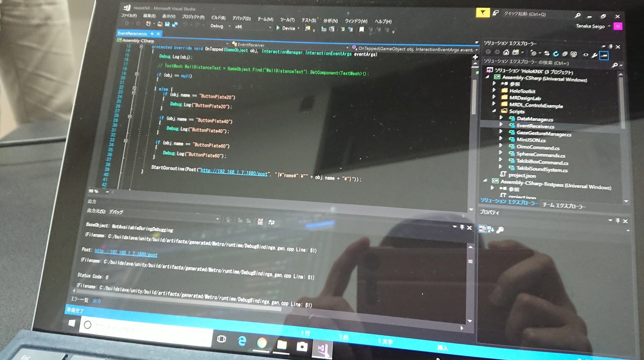Viewport: 644px width, 360px height.
Task: Click the View Code icon in Solution Explorer
Action: point(586,55)
